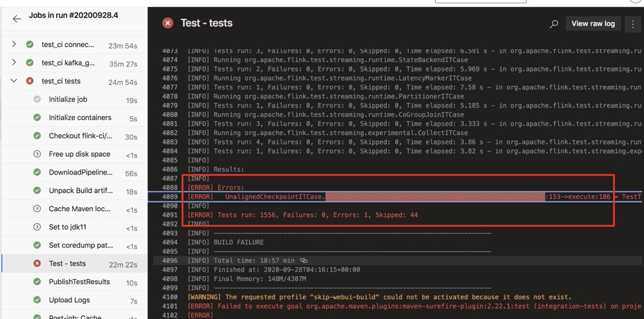Click the red error icon in log header
Viewport: 644px width, 319px height.
tap(168, 23)
